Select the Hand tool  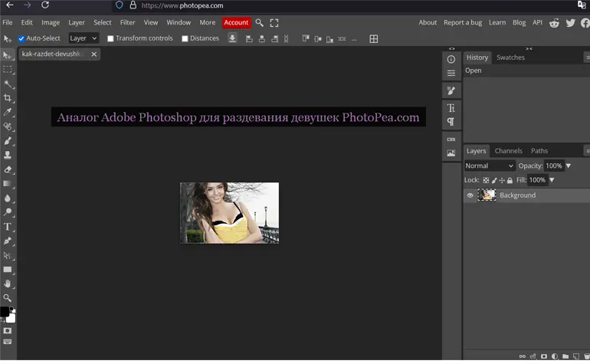click(7, 284)
